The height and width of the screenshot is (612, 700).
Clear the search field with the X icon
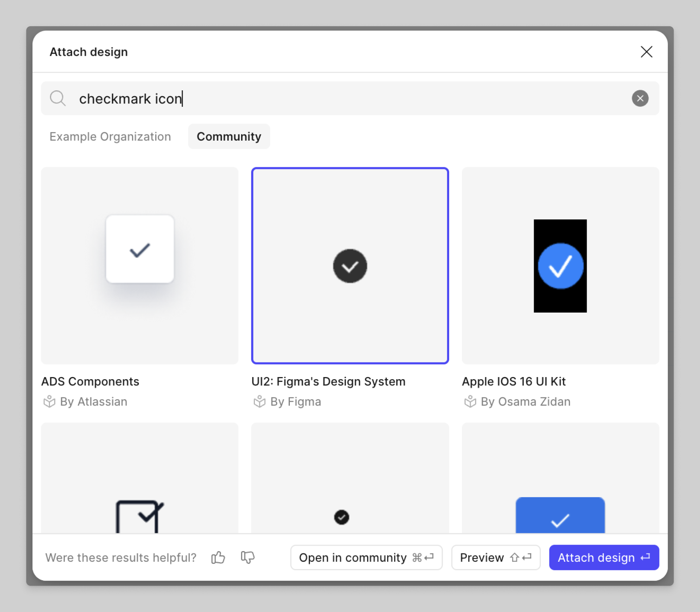tap(640, 98)
